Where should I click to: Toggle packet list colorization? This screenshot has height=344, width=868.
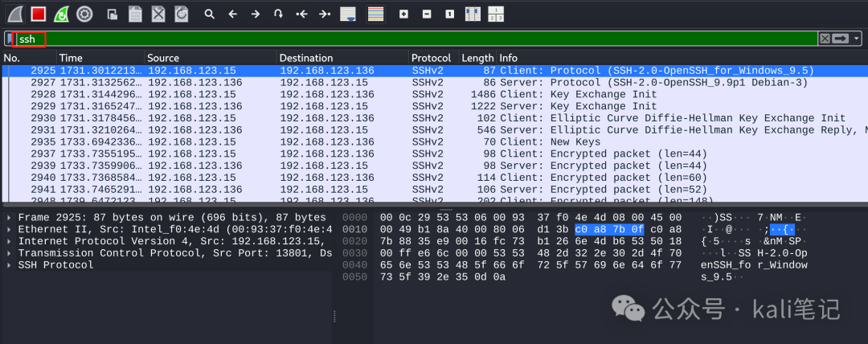click(376, 14)
